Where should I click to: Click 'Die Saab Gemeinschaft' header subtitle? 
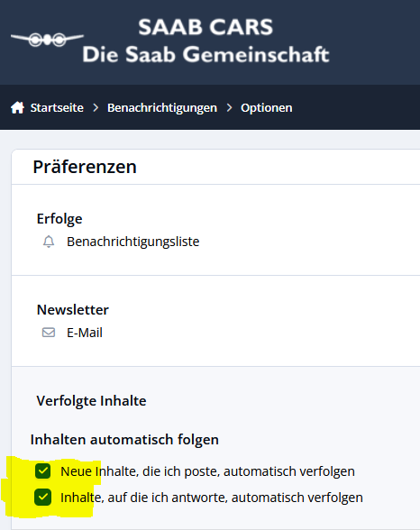pos(205,54)
